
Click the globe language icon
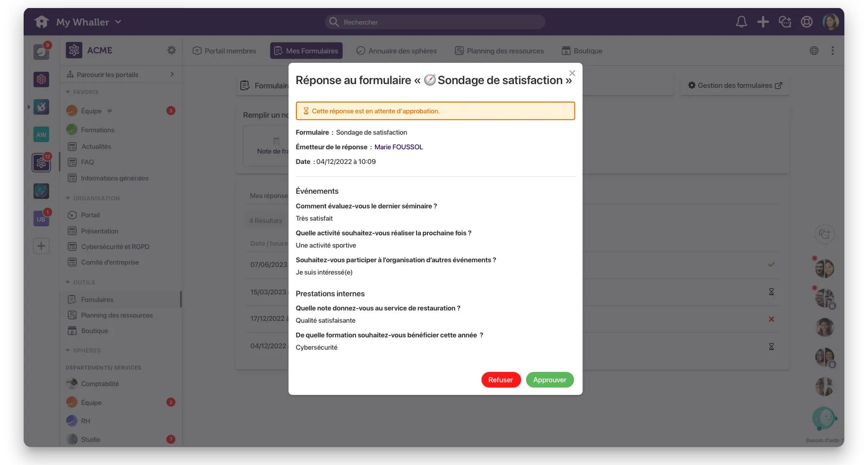(x=814, y=51)
